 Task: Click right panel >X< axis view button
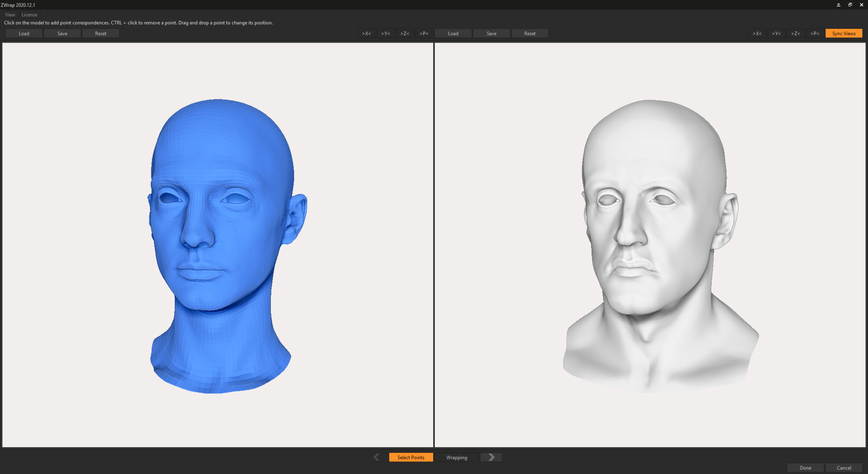click(757, 33)
